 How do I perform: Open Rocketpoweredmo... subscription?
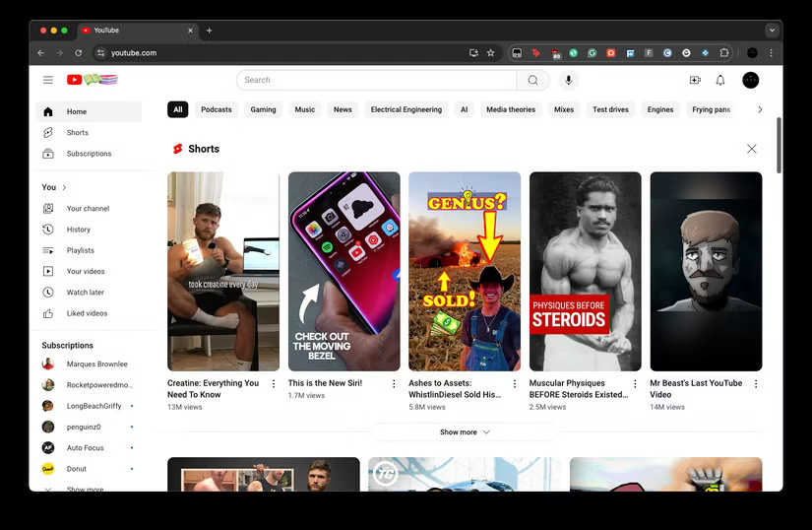click(89, 385)
